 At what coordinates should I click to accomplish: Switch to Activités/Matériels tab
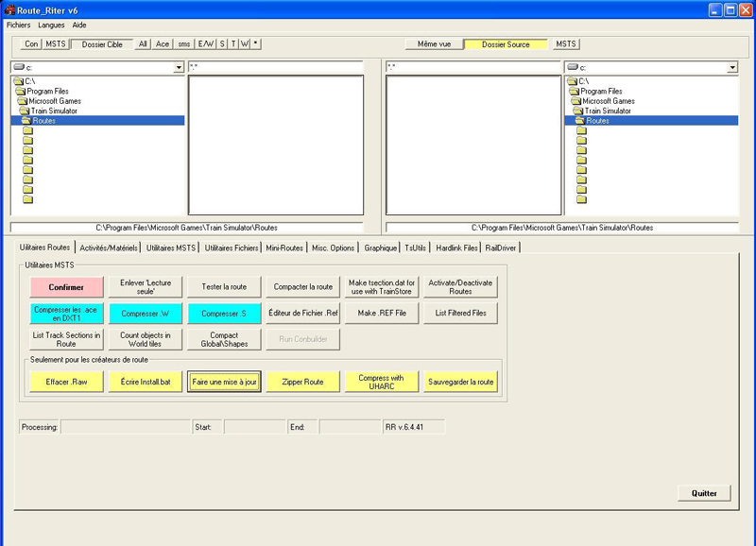[x=109, y=247]
